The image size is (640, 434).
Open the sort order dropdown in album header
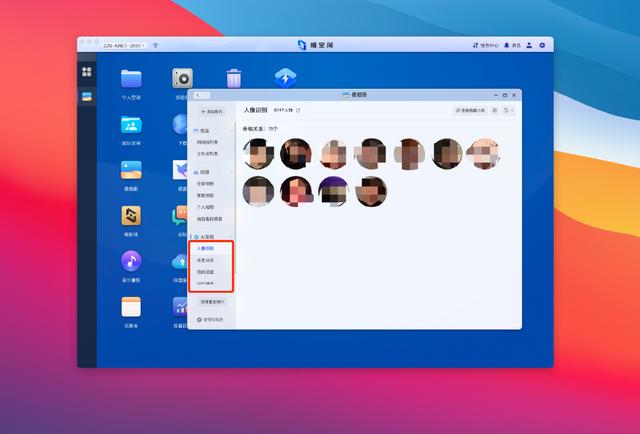tap(509, 110)
